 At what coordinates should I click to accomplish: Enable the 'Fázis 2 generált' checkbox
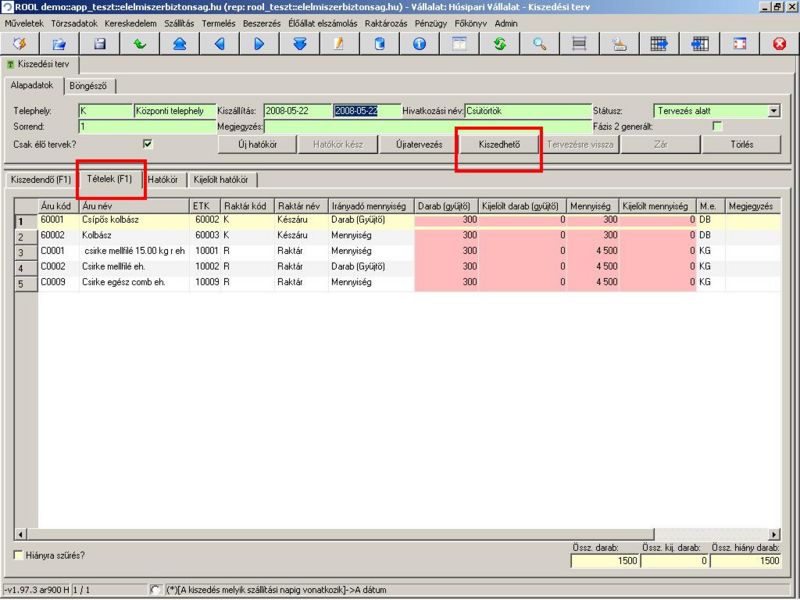[717, 127]
